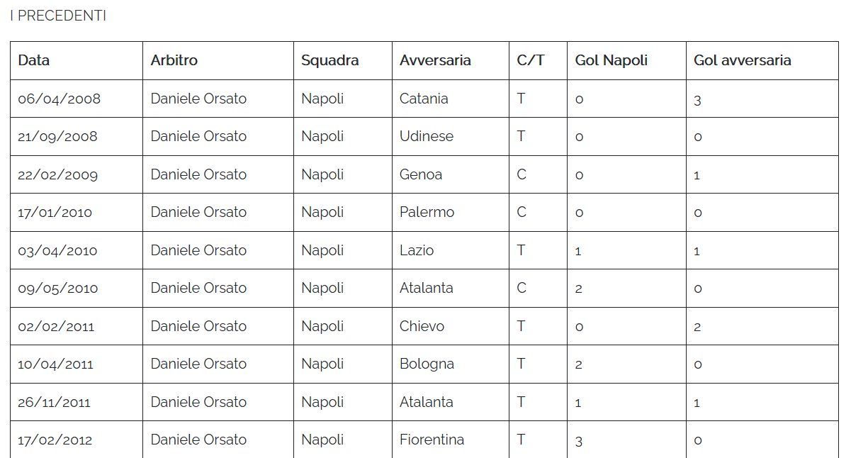Click the Bologna opponent cell
This screenshot has height=458, width=868.
(x=427, y=364)
